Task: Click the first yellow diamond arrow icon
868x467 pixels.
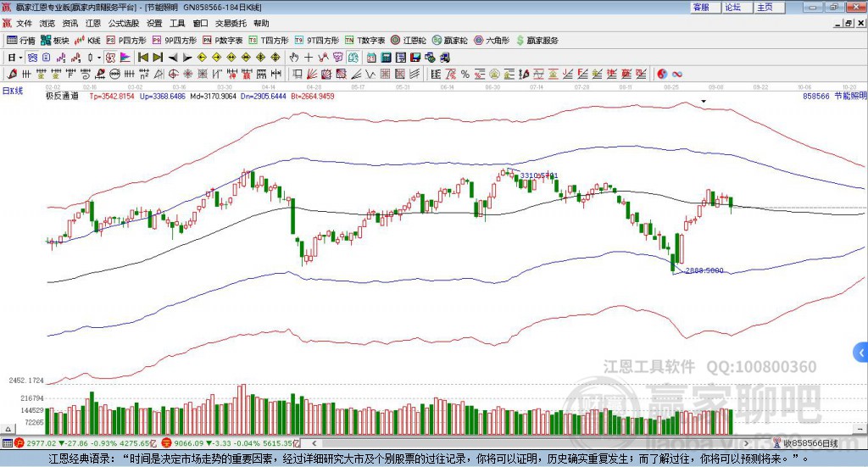Action: point(202,58)
